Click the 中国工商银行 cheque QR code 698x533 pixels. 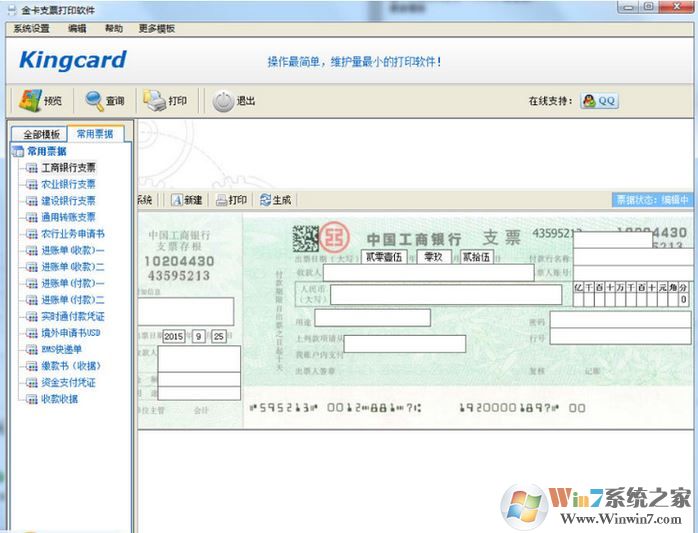(305, 238)
